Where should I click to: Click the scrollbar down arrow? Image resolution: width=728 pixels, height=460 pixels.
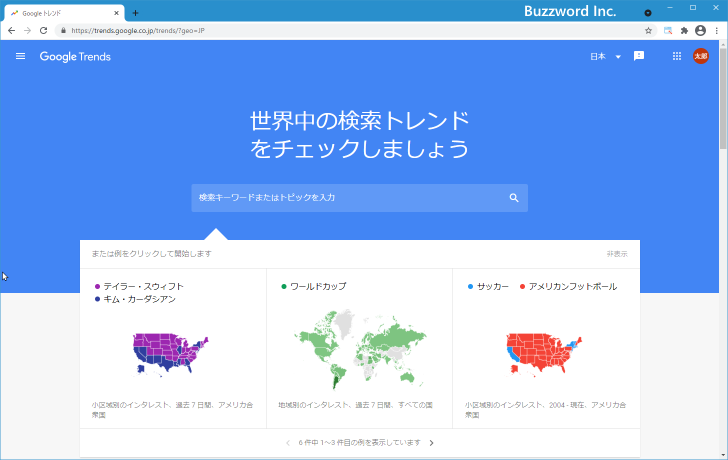723,455
